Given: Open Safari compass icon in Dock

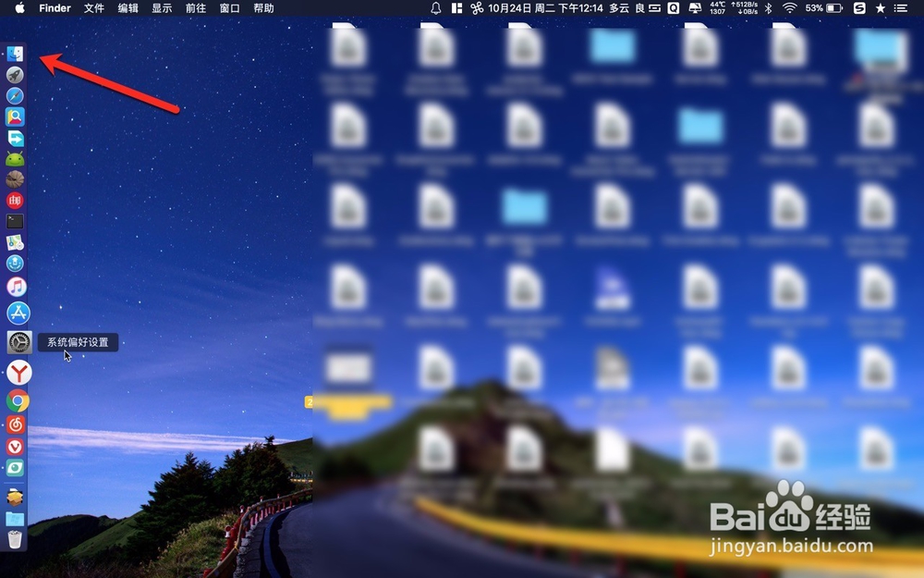Looking at the screenshot, I should pos(15,95).
